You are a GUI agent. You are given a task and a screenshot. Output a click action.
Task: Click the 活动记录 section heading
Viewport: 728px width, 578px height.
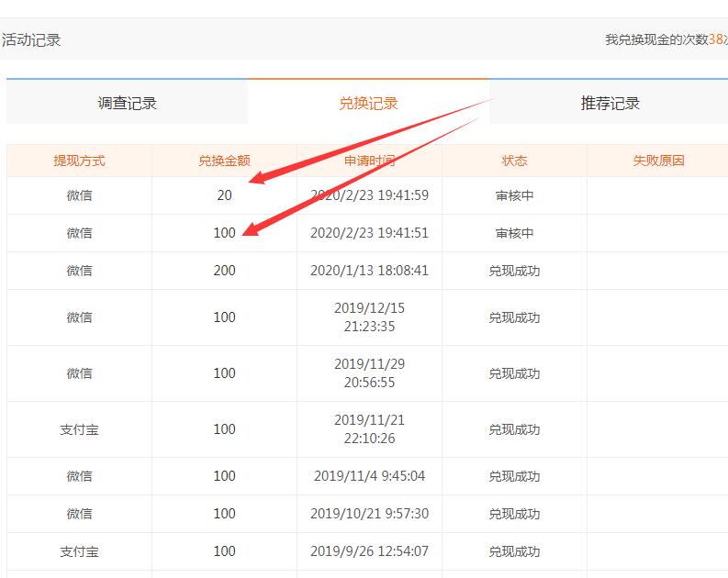pos(31,39)
